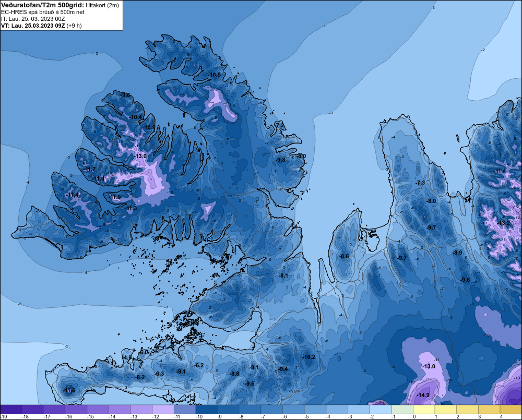Click the legend scale number -14

coord(112,417)
